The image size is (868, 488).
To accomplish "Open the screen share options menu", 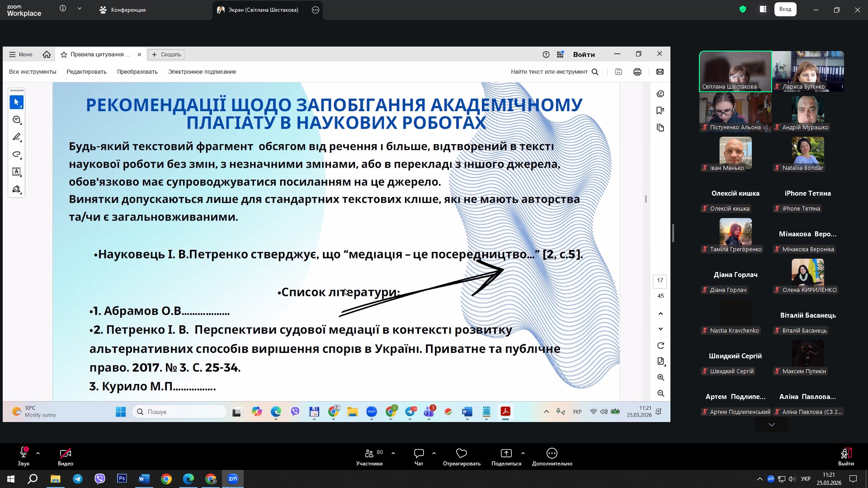I will click(316, 10).
